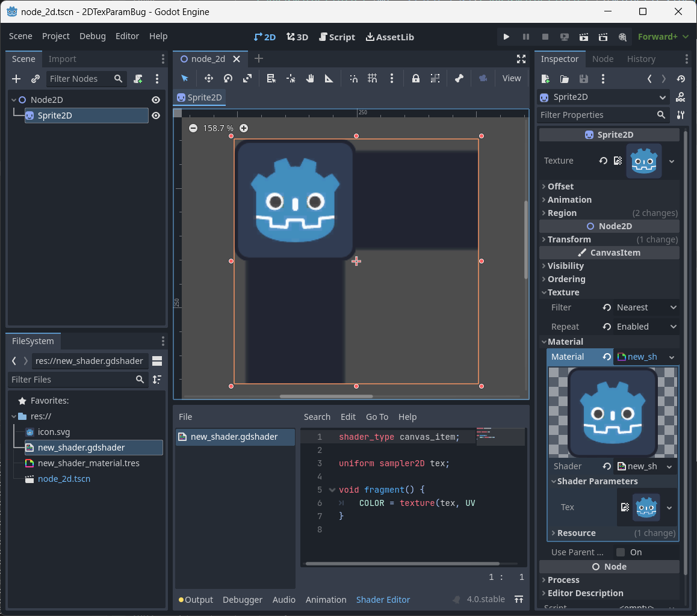Select the Move tool in the canvas toolbar
The image size is (697, 616).
tap(209, 78)
